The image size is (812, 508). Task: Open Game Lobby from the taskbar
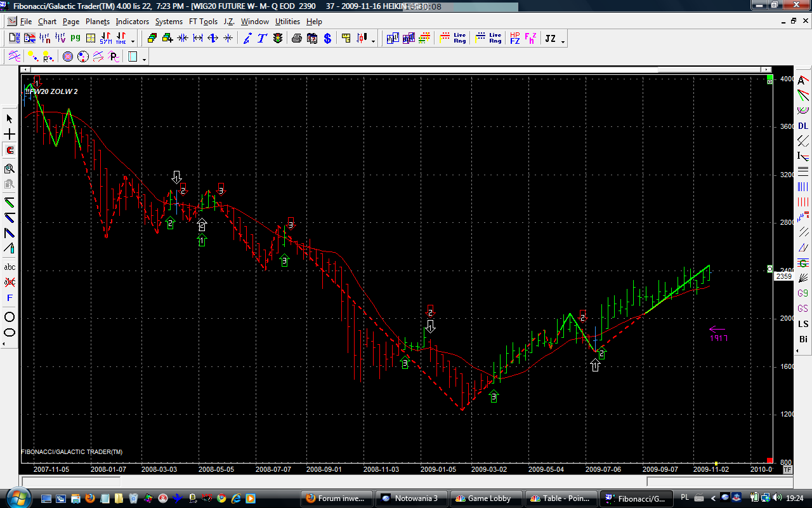click(485, 498)
